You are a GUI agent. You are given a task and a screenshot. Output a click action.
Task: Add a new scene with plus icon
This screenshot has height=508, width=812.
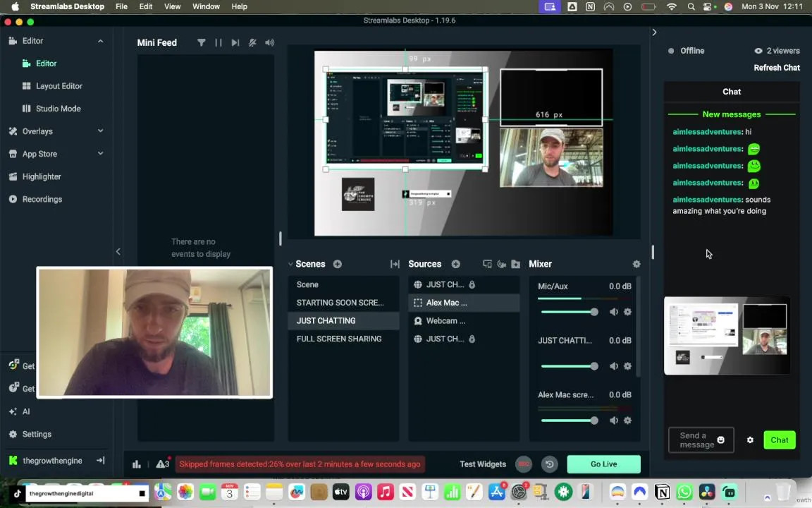coord(338,264)
